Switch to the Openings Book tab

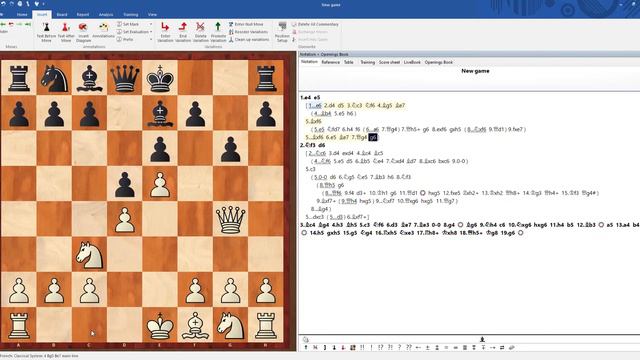tap(439, 62)
